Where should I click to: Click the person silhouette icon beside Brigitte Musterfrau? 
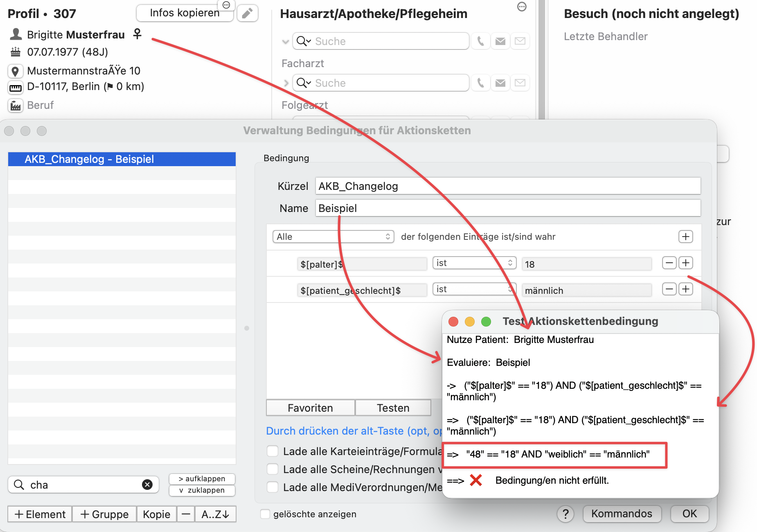[x=15, y=34]
